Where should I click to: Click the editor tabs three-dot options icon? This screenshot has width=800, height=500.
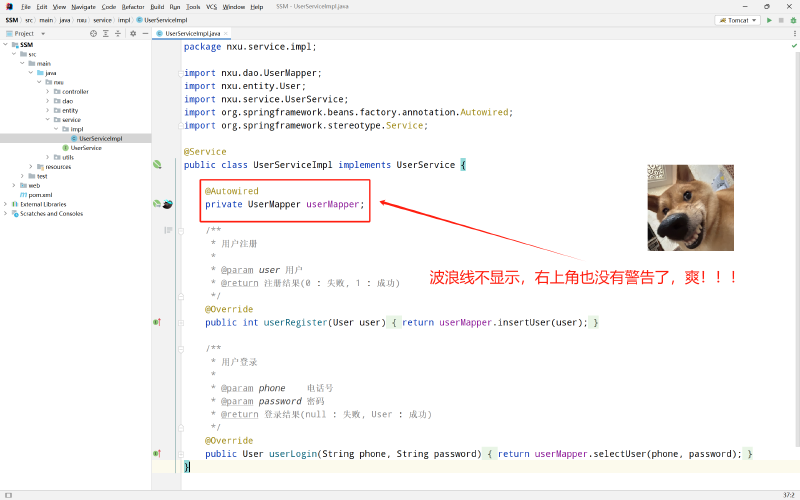point(794,34)
